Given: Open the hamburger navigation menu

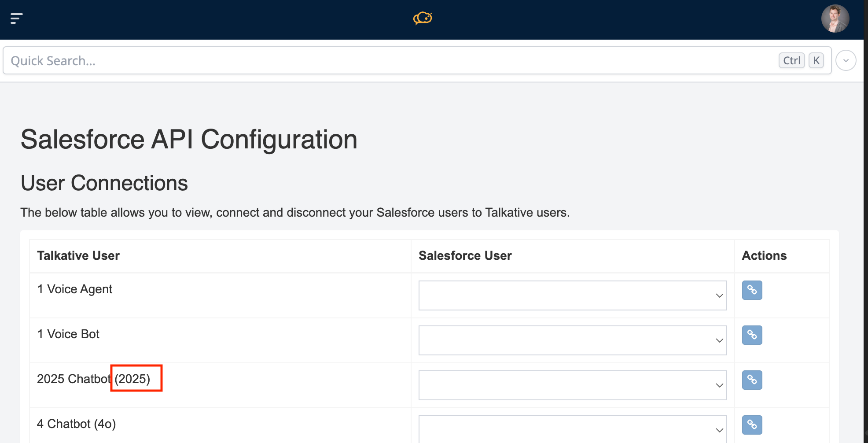Looking at the screenshot, I should click(x=16, y=18).
